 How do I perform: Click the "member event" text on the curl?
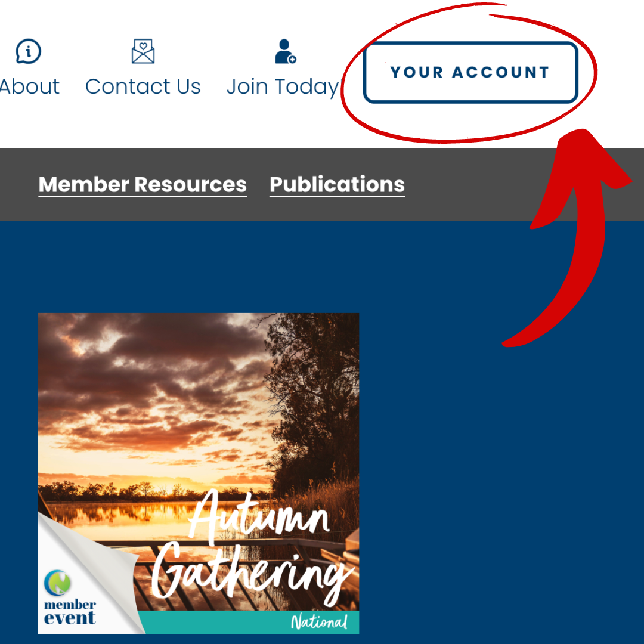[x=70, y=613]
